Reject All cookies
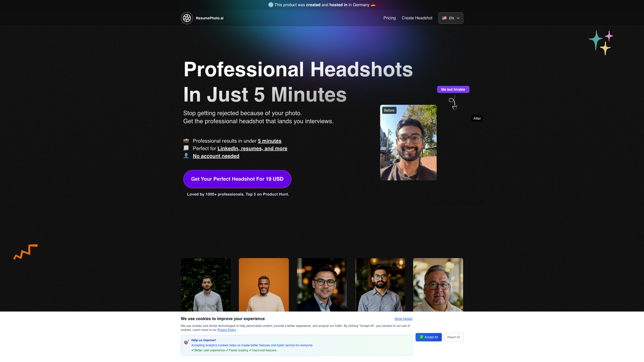The height and width of the screenshot is (362, 644). 453,337
